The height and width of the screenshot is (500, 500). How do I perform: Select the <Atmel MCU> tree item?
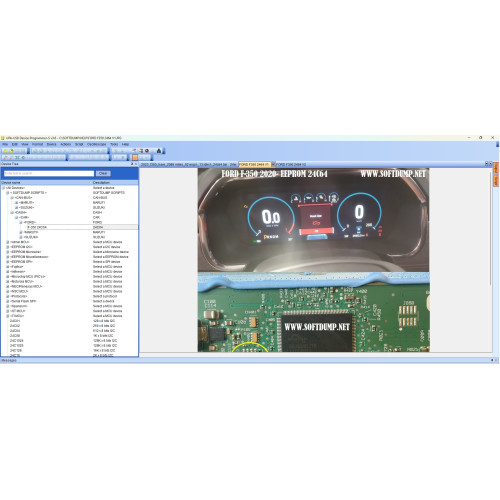click(x=20, y=242)
